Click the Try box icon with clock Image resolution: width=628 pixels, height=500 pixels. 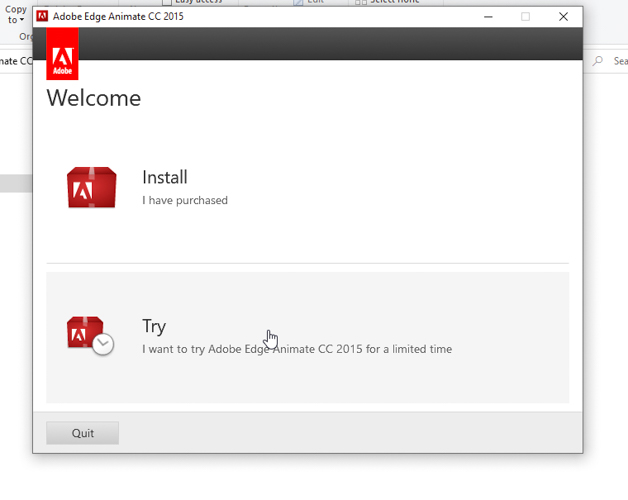pyautogui.click(x=89, y=336)
